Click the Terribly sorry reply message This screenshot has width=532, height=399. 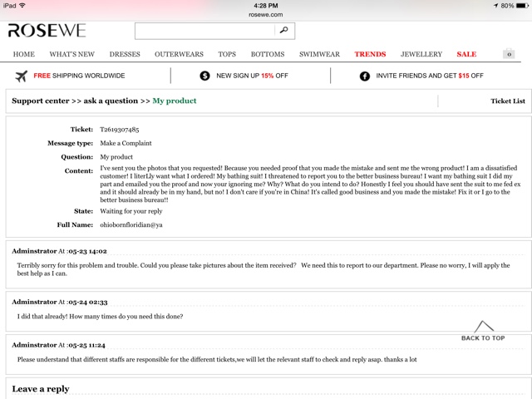click(264, 269)
